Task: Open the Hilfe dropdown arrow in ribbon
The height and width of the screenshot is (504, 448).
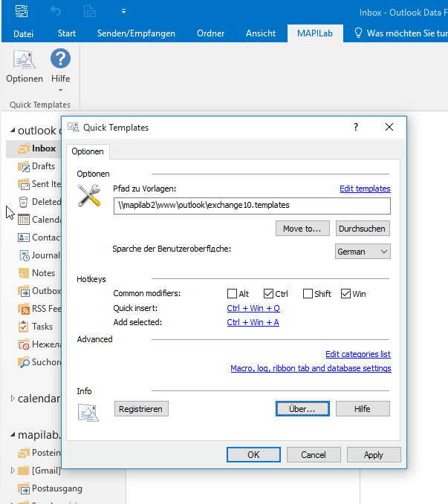Action: [x=60, y=91]
